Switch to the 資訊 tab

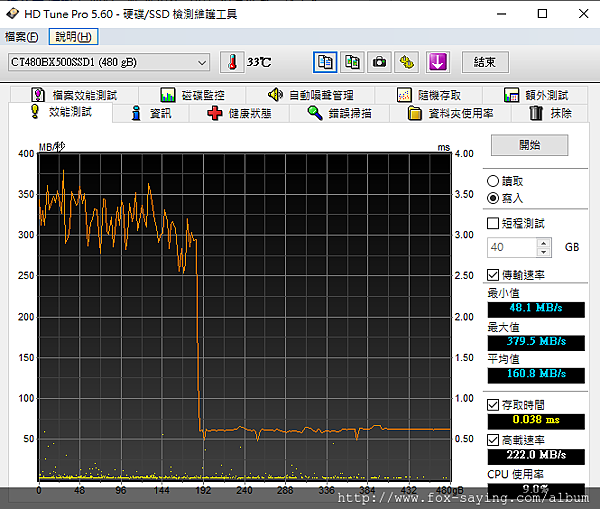point(151,113)
